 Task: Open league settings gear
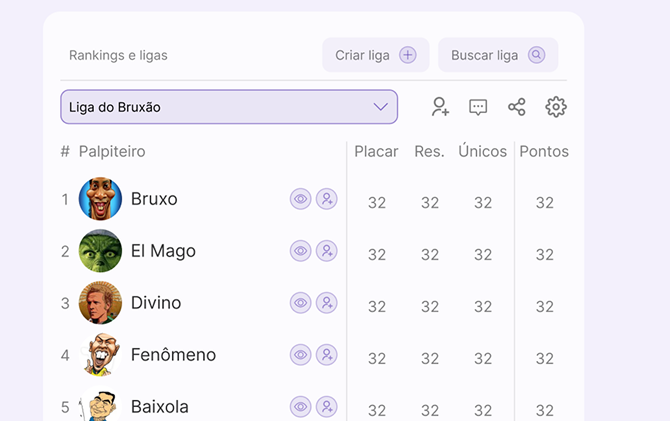[x=555, y=107]
